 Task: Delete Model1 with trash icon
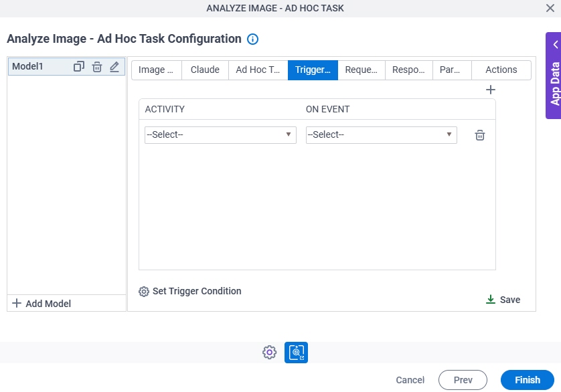pos(97,66)
